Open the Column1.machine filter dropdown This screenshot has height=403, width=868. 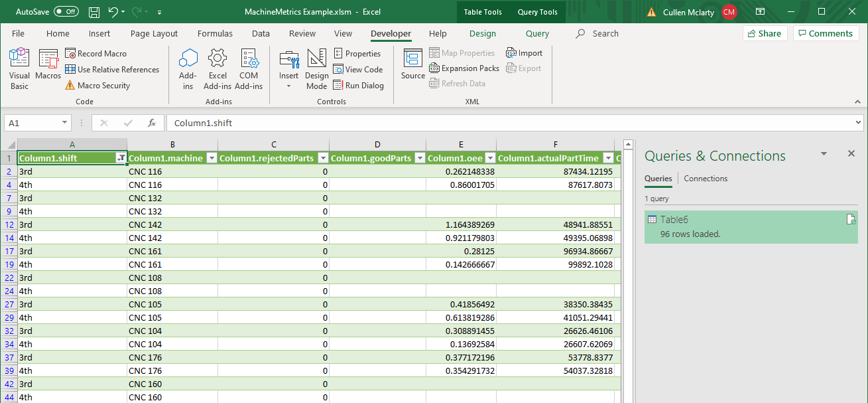212,158
